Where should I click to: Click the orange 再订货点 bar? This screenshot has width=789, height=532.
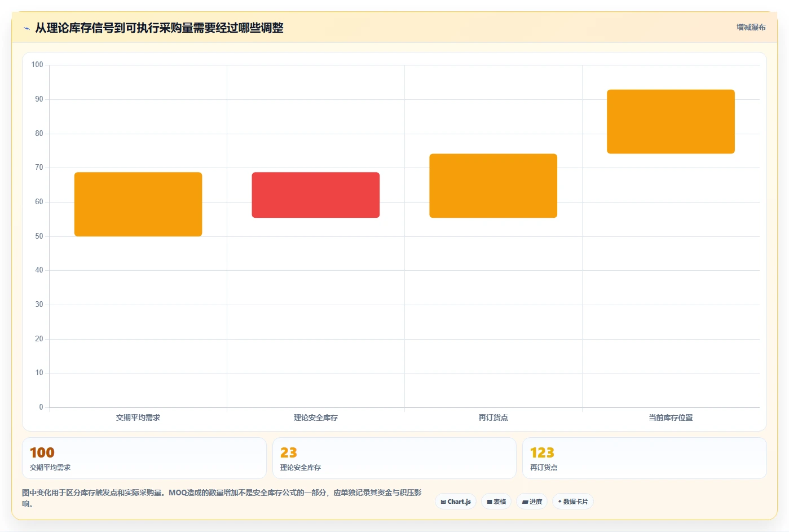[x=493, y=186]
